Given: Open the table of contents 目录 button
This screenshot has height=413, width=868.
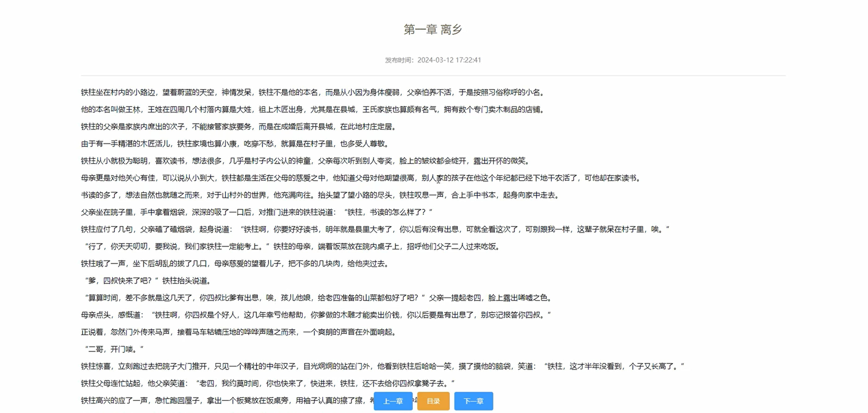Looking at the screenshot, I should click(433, 401).
